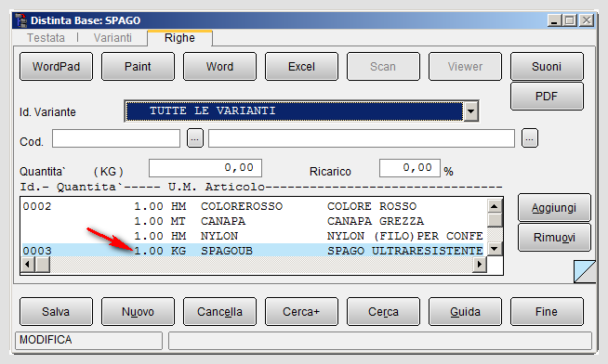Click list scroll-down arrow

pyautogui.click(x=494, y=249)
